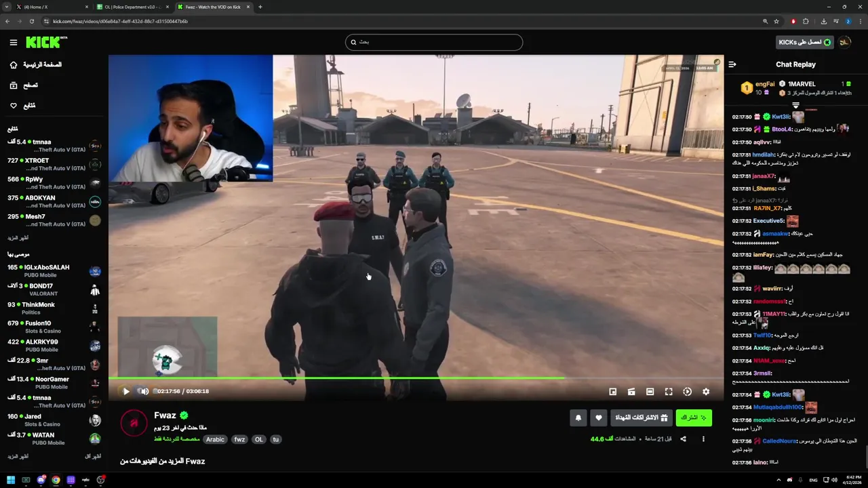
Task: Bookmark this page with star icon
Action: 776,21
